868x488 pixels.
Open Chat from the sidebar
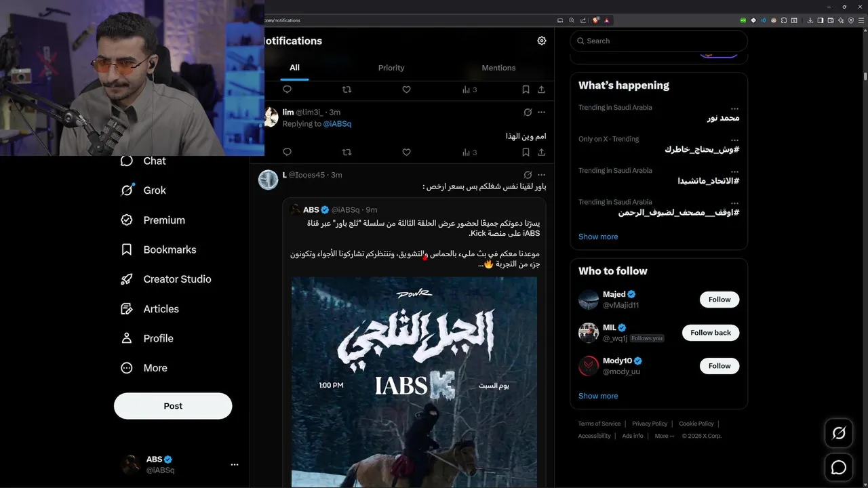click(x=143, y=161)
